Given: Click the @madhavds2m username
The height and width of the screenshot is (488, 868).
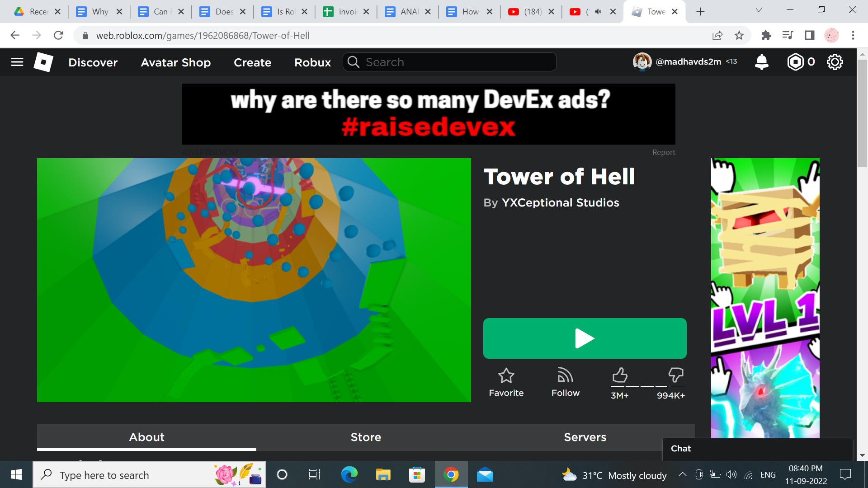Looking at the screenshot, I should 688,62.
